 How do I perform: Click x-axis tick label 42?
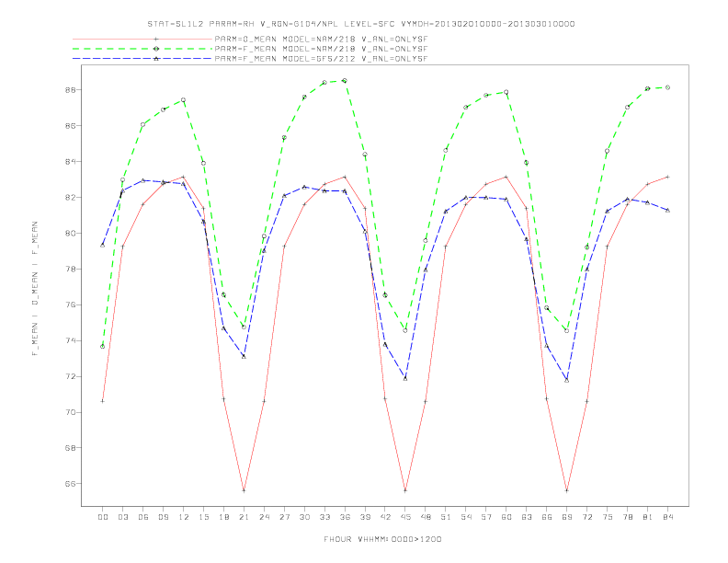(385, 517)
